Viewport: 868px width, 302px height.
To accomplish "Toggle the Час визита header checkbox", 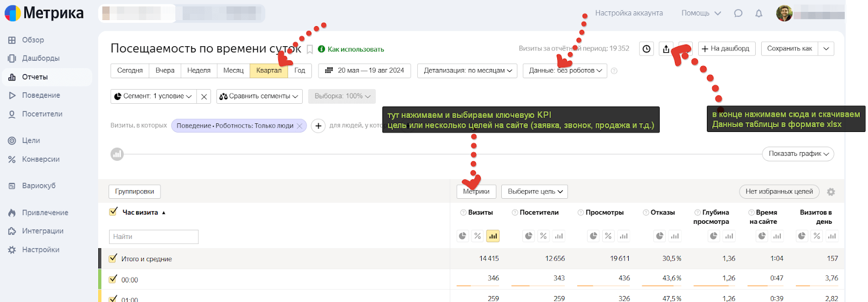I will (113, 212).
